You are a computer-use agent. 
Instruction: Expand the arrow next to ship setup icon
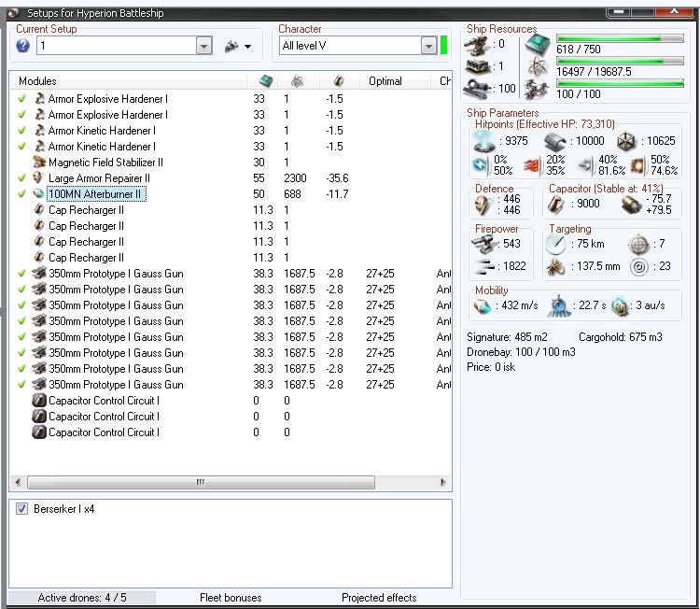pos(247,46)
